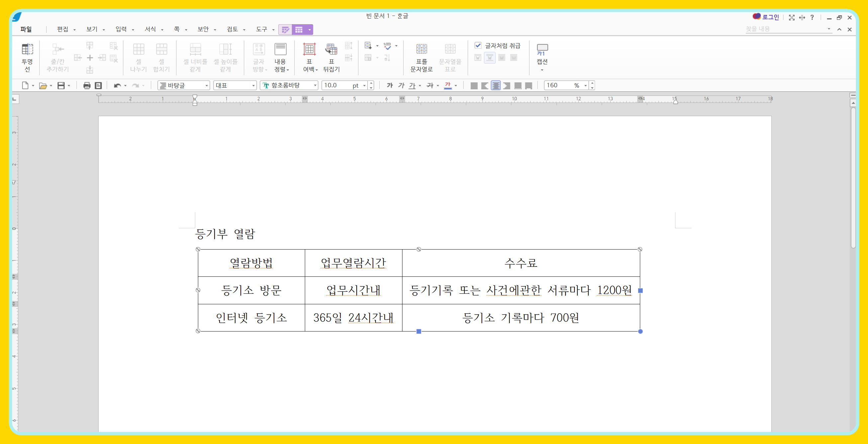
Task: Click the 파일 file button
Action: 26,29
